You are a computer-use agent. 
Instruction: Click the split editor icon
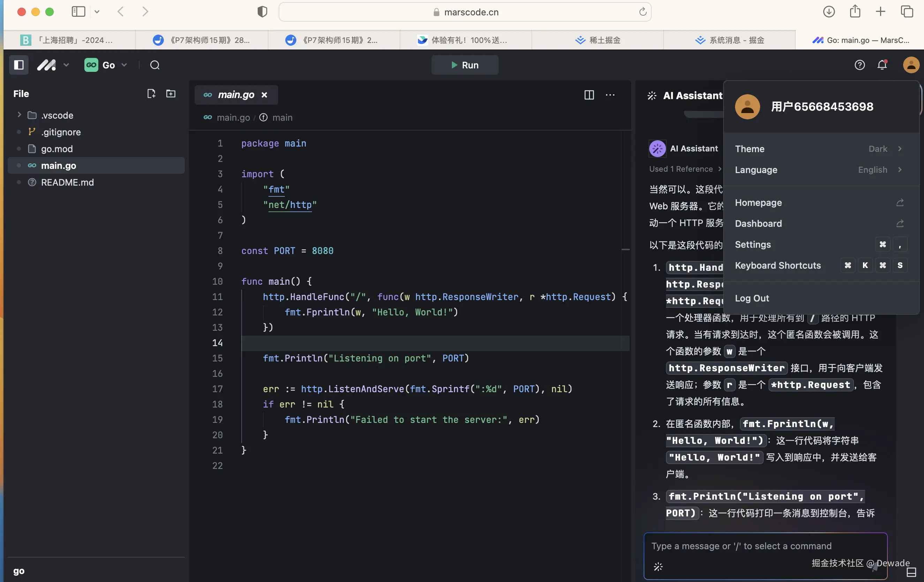point(589,95)
